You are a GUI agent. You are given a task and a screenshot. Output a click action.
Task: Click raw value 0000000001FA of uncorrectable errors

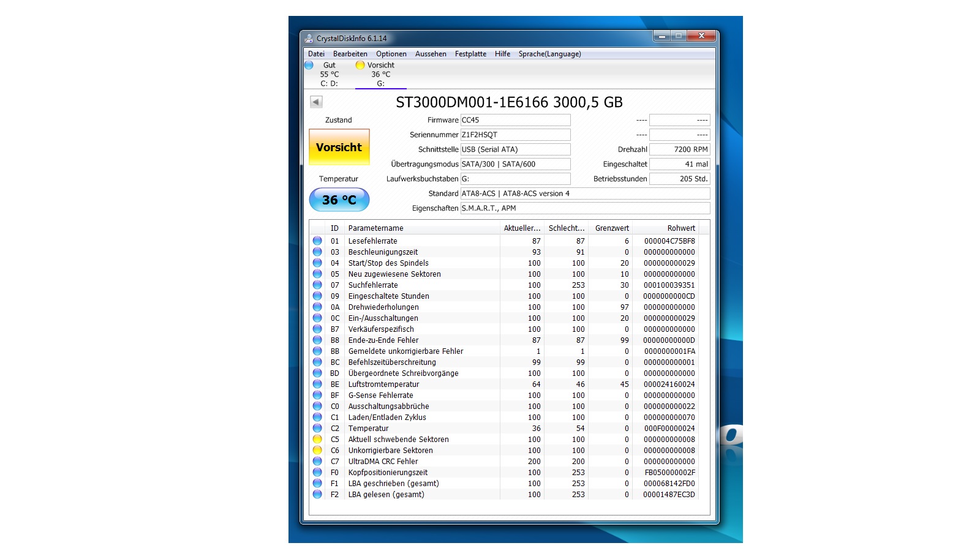[669, 351]
